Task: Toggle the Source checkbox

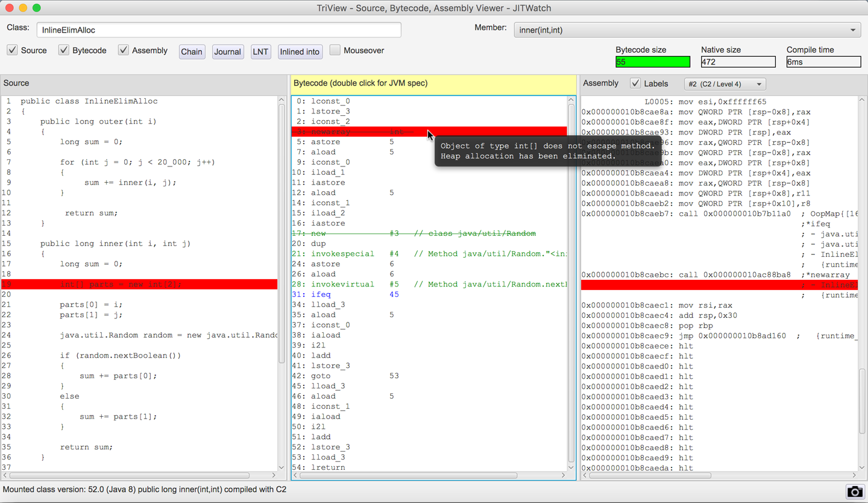Action: coord(13,50)
